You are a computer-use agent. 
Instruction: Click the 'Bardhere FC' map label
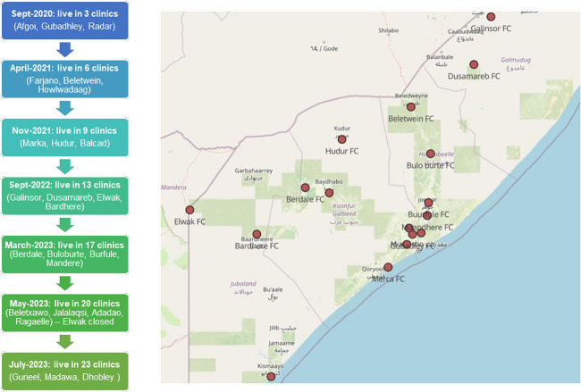tap(257, 246)
